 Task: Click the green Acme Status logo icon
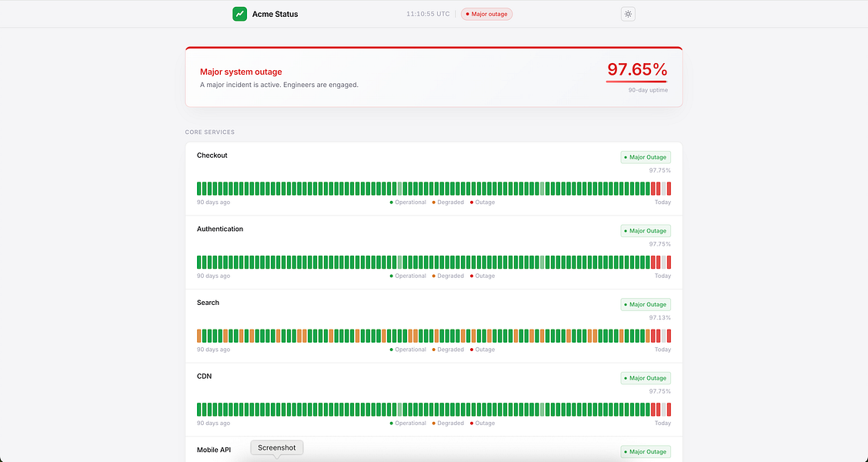239,14
